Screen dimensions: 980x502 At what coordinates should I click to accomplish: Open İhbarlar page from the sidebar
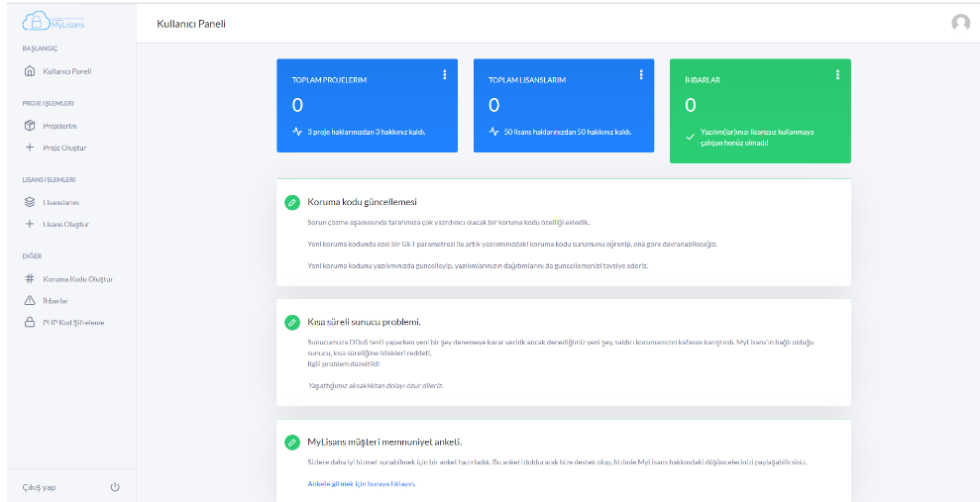[x=55, y=301]
